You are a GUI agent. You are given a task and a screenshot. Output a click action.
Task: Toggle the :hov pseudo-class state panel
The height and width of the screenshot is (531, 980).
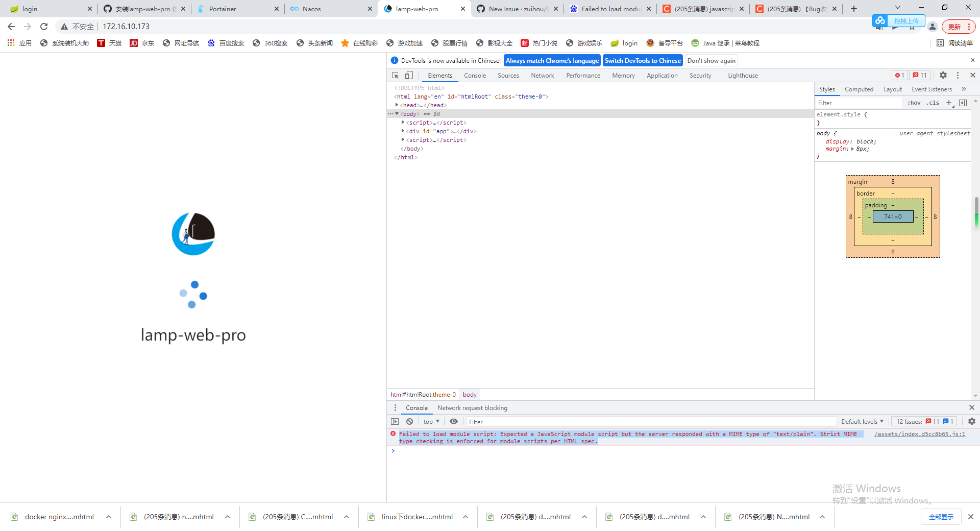914,103
